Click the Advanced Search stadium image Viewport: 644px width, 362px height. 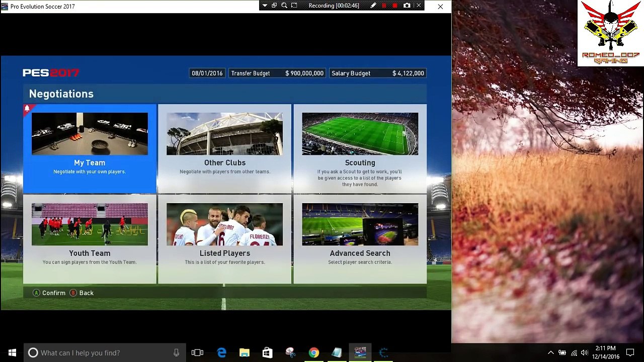tap(360, 224)
